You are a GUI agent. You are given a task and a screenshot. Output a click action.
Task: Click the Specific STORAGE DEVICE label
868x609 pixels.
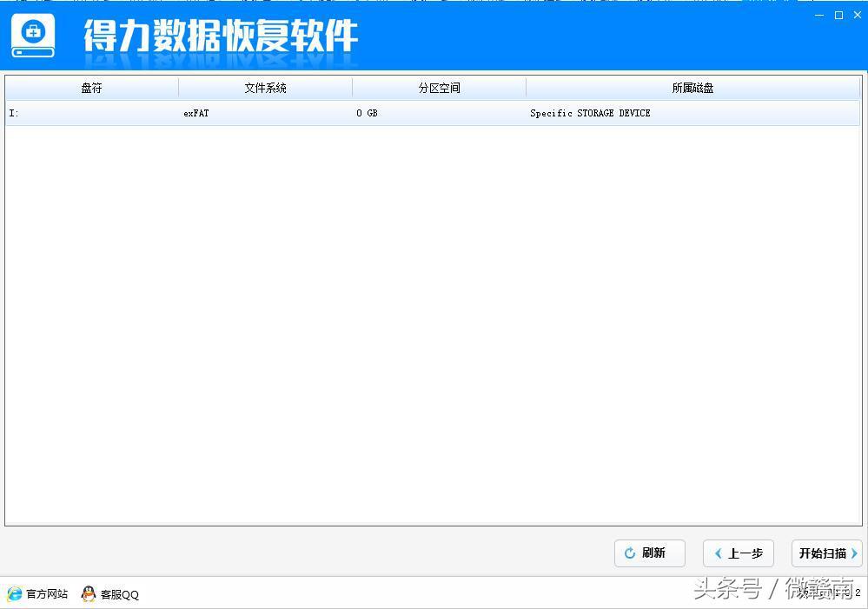590,113
